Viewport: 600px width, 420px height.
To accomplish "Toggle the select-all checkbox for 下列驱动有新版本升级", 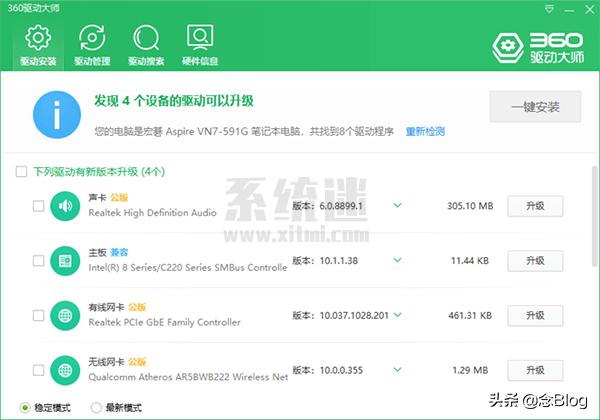I will [x=21, y=171].
